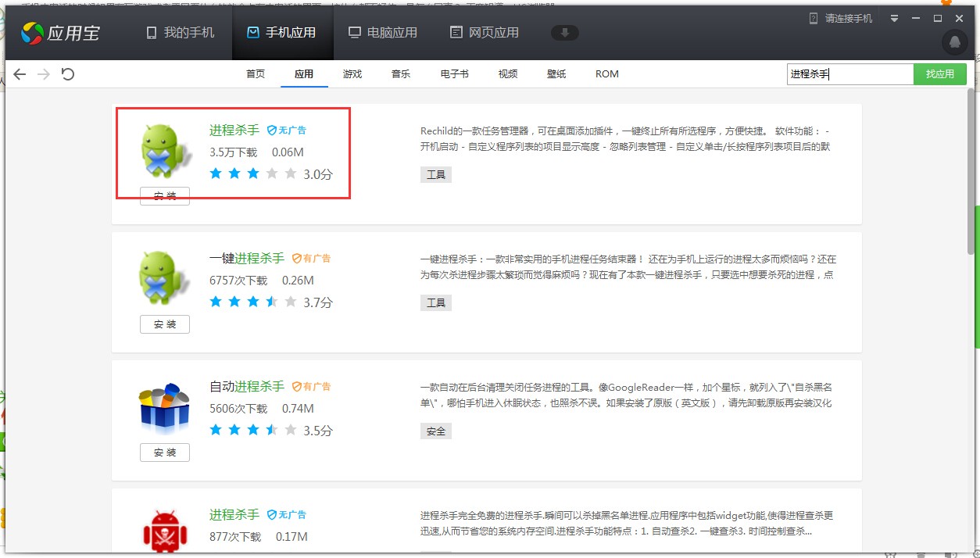Click the back navigation arrow
Viewport: 980px width, 558px height.
click(19, 73)
